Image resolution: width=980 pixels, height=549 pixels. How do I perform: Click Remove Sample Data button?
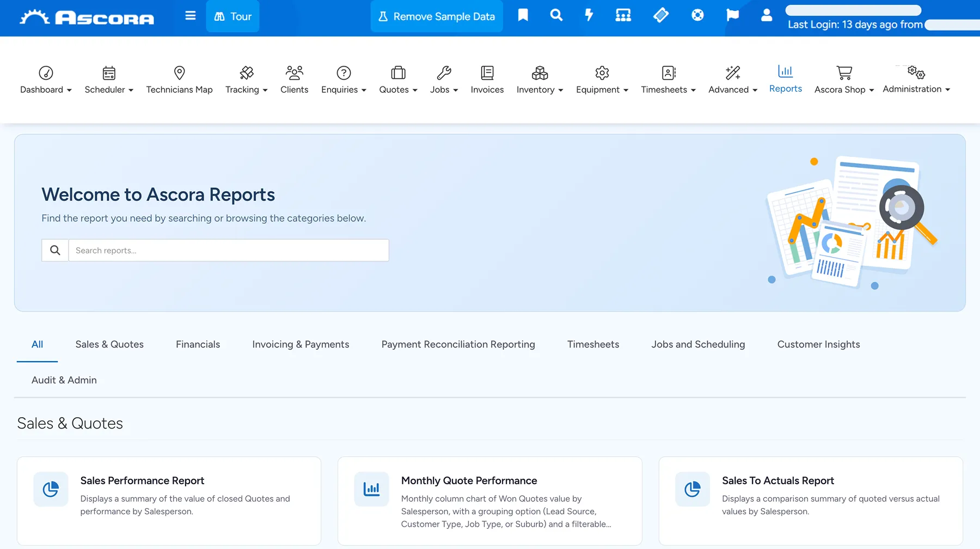(x=437, y=16)
